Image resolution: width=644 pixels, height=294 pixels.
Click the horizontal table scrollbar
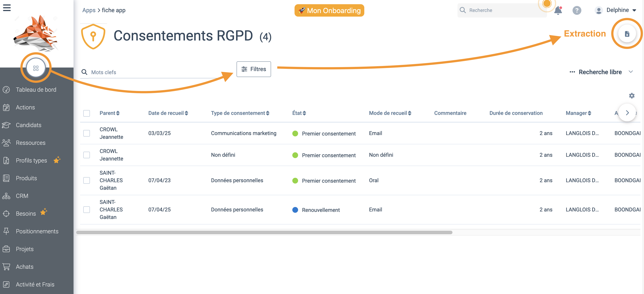(264, 232)
